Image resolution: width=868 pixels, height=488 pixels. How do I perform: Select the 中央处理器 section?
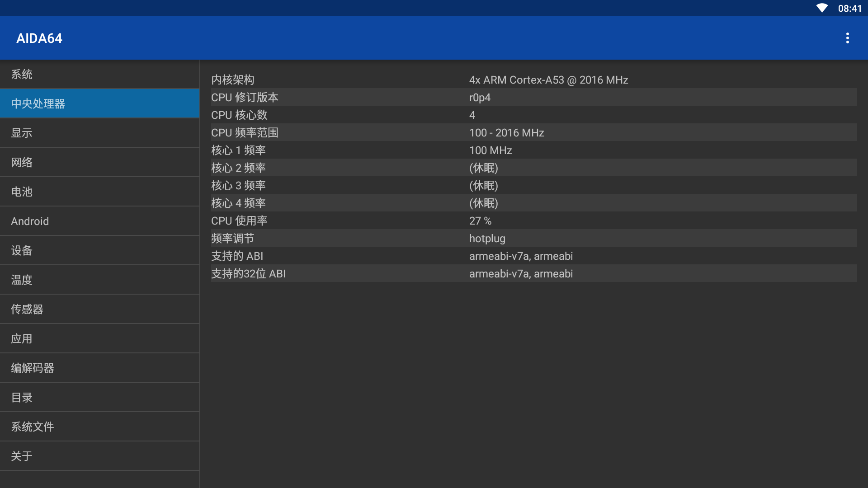pyautogui.click(x=99, y=103)
